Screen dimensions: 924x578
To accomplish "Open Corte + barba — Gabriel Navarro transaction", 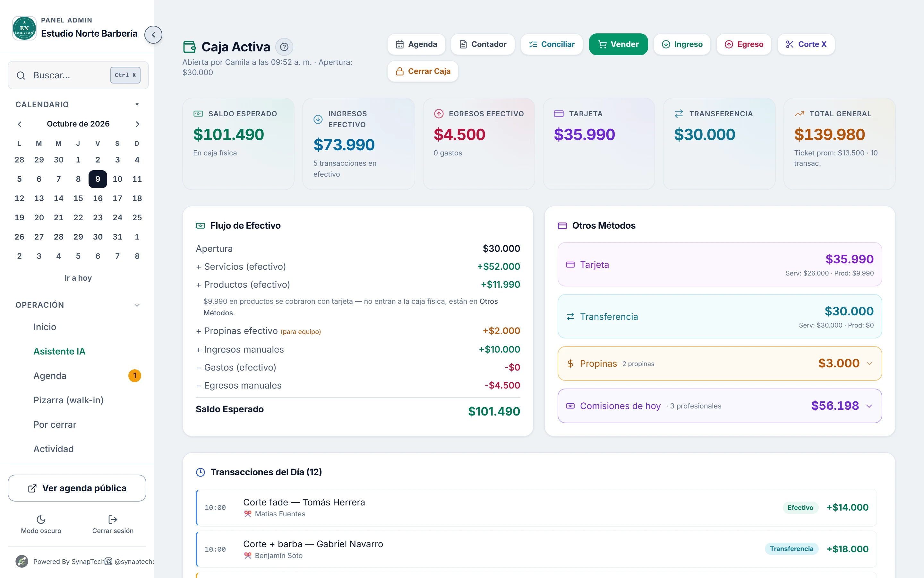I will pos(536,549).
